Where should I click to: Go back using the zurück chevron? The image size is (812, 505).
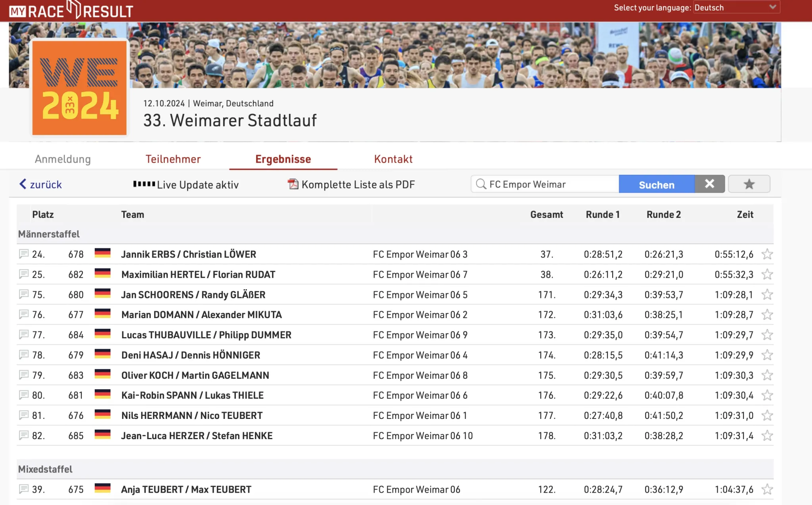point(23,184)
